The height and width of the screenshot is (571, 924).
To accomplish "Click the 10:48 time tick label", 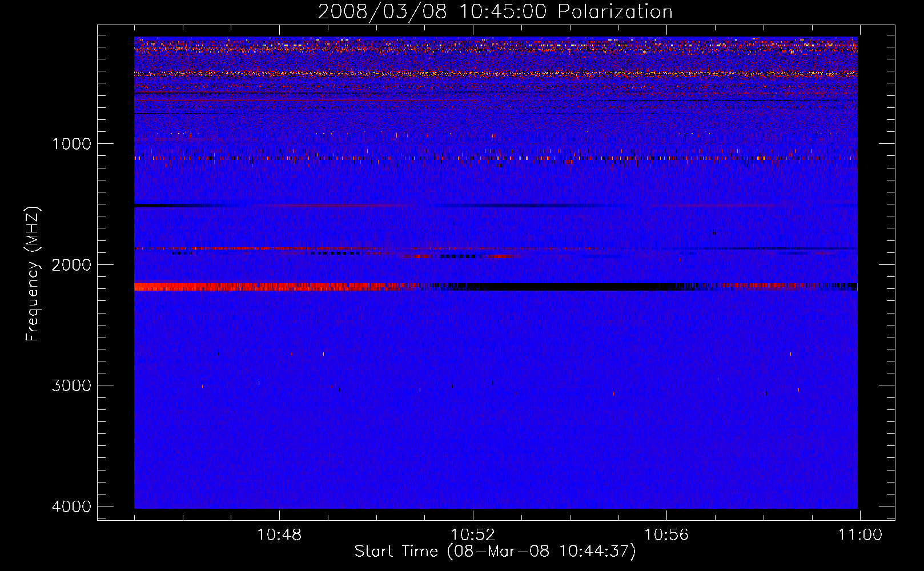I will pos(279,535).
